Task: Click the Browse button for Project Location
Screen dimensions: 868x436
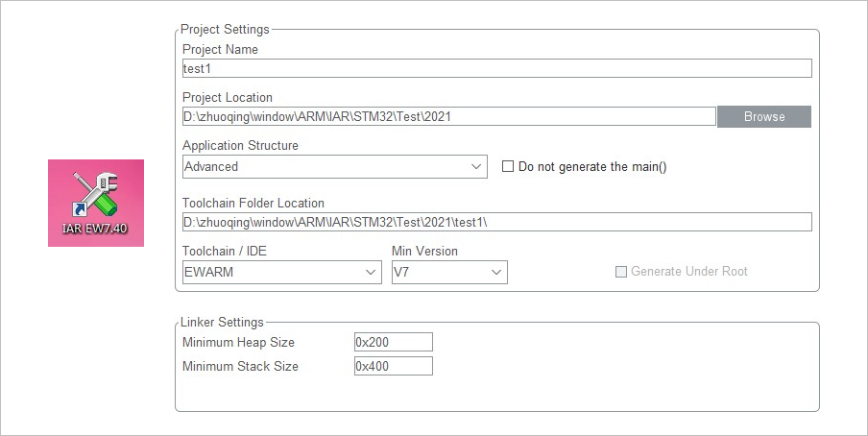Action: pyautogui.click(x=764, y=117)
